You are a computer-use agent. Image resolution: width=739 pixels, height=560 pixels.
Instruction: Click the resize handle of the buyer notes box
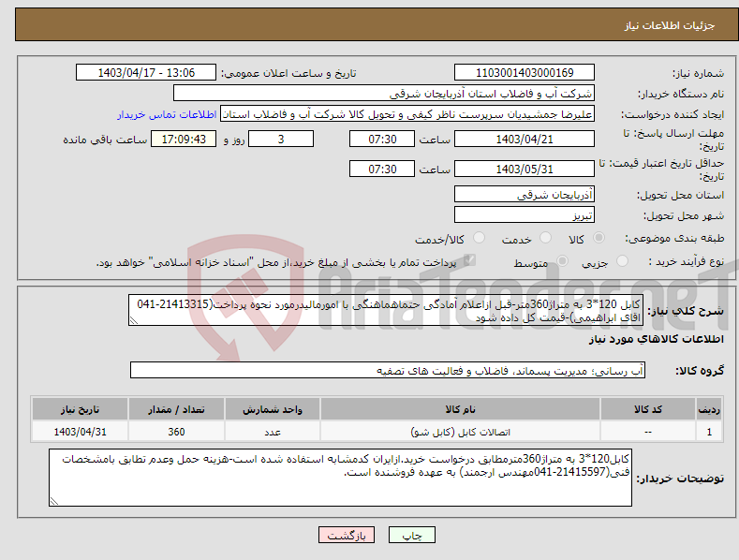click(x=54, y=502)
